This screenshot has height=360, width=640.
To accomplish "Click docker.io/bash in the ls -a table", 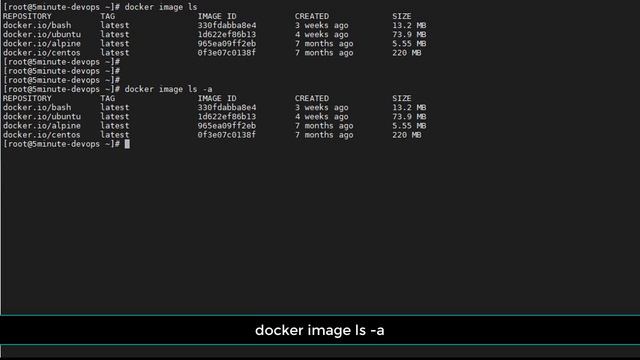I will tap(37, 107).
